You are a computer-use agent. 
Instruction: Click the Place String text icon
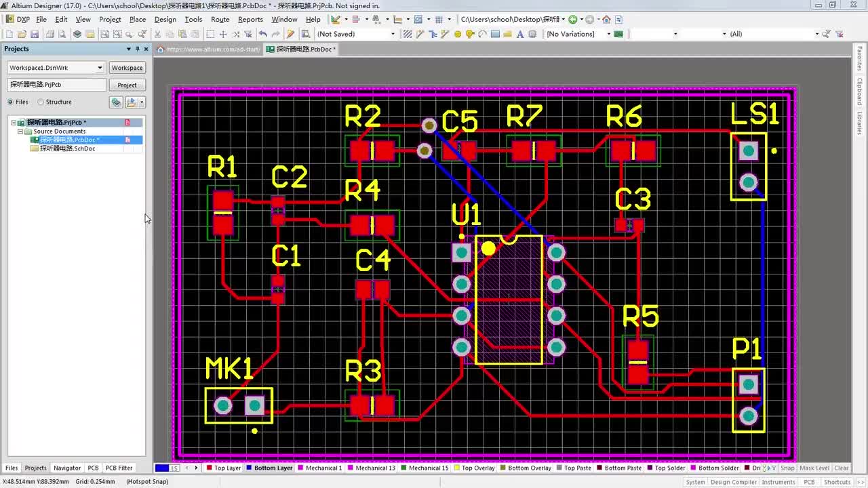coord(520,34)
